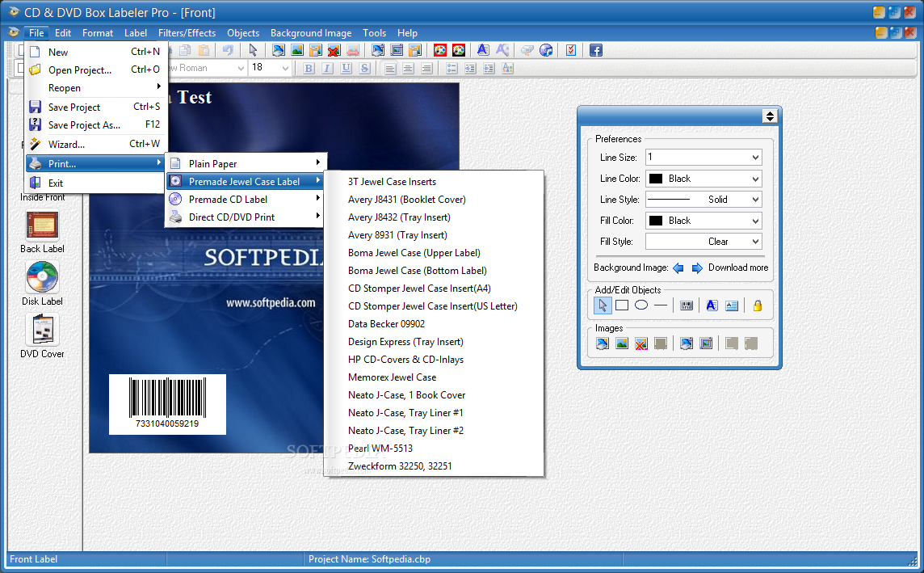This screenshot has height=573, width=924.
Task: Open the font name dropdown arrow
Action: [x=241, y=69]
